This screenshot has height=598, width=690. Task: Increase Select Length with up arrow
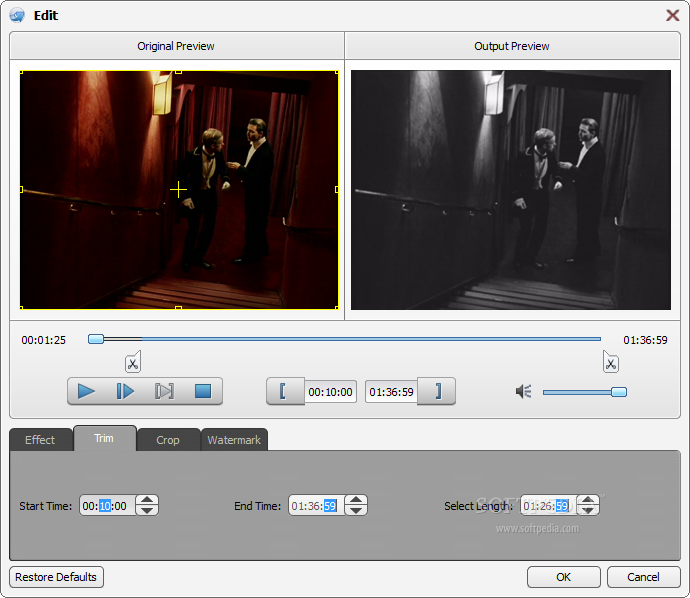click(x=588, y=500)
